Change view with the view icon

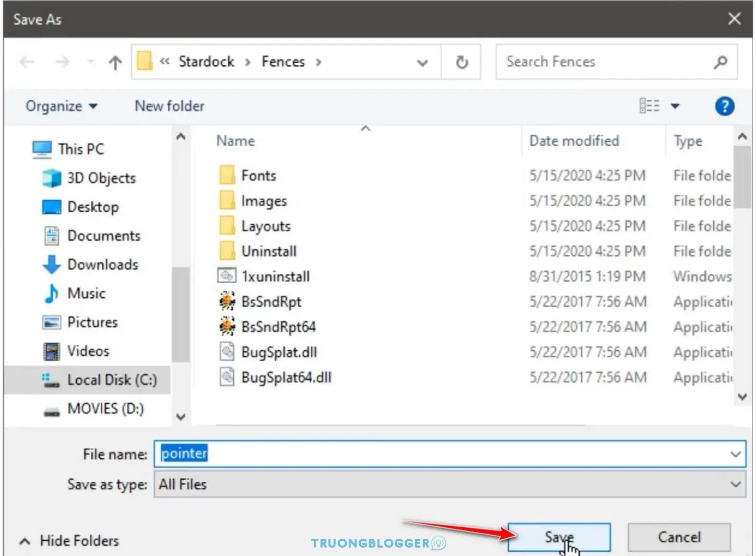(x=649, y=106)
